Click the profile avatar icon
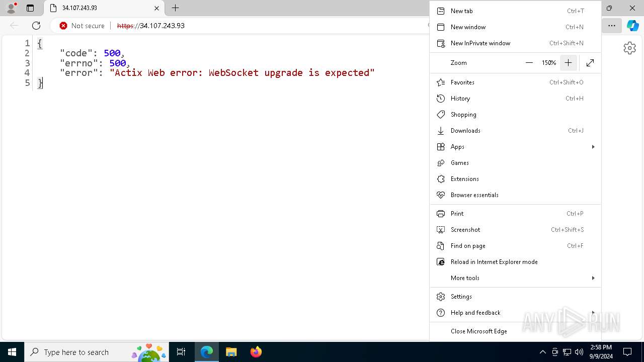 [11, 8]
